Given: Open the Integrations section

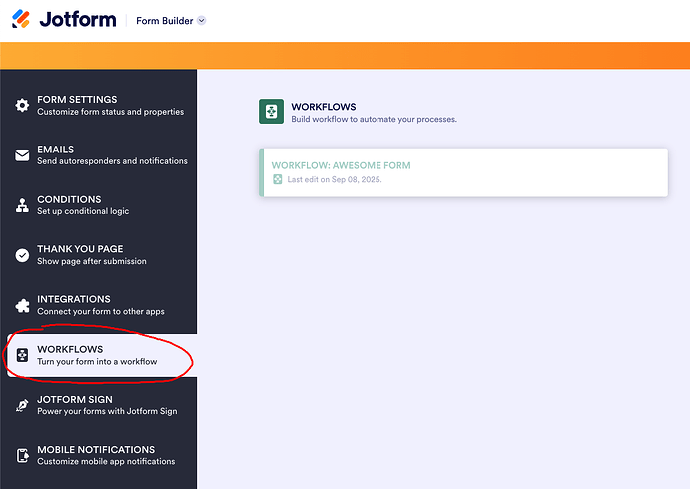Looking at the screenshot, I should pyautogui.click(x=99, y=305).
